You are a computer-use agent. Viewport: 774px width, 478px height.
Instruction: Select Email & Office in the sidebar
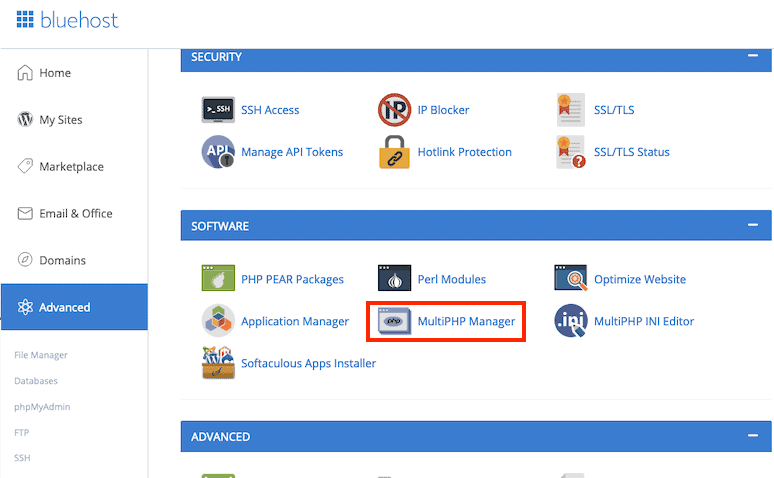(x=74, y=213)
